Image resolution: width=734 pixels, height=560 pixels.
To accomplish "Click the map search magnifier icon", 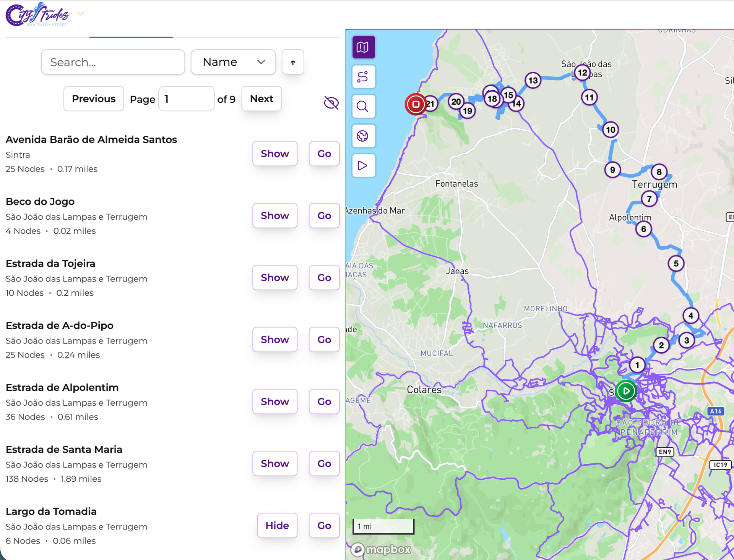I will point(363,106).
